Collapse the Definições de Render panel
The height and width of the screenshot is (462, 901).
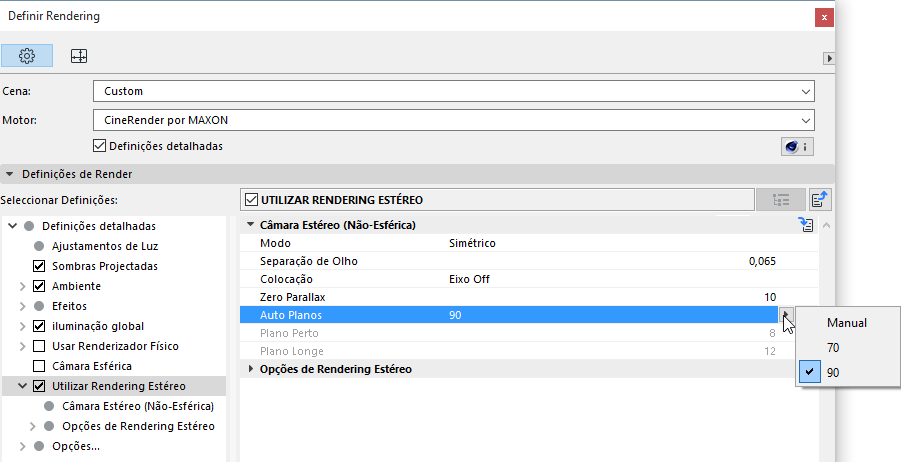(11, 174)
